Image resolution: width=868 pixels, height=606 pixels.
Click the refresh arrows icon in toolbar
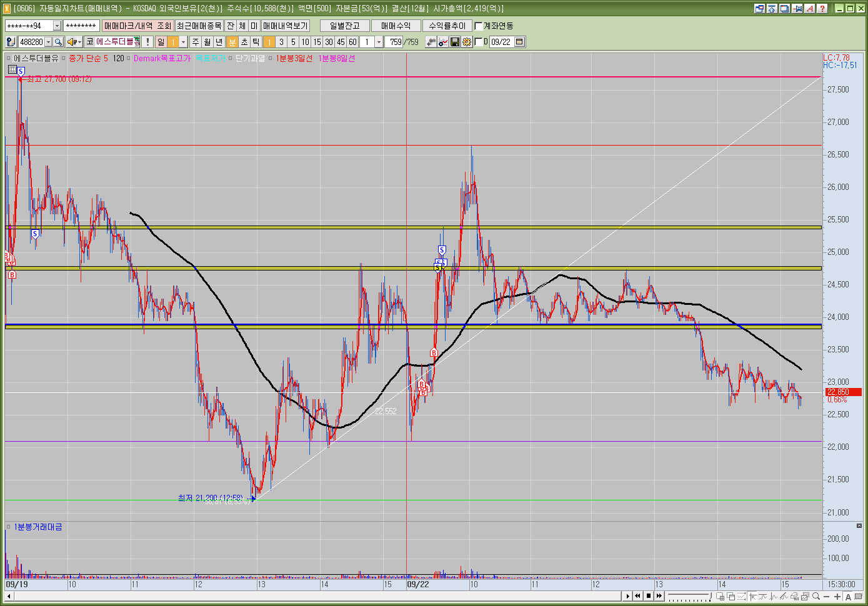431,42
